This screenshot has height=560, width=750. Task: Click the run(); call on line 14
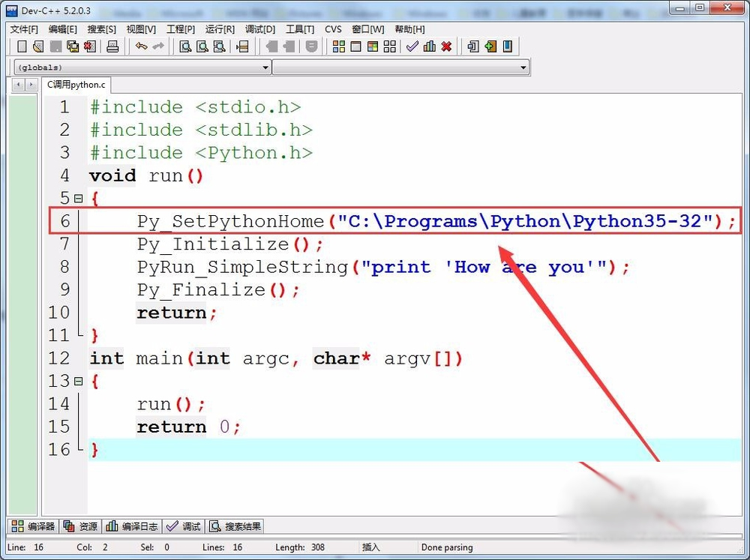[171, 405]
